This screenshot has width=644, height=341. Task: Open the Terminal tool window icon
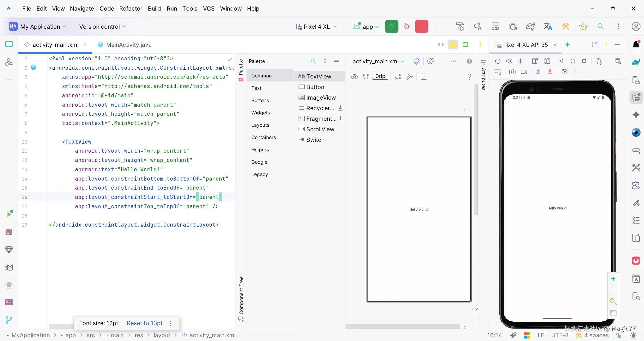9,302
